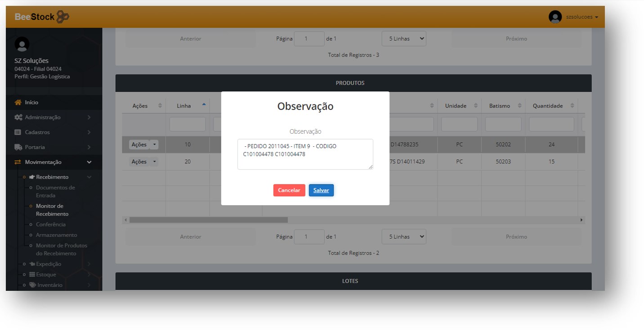Click the Início home icon
This screenshot has width=644, height=330.
click(x=18, y=103)
